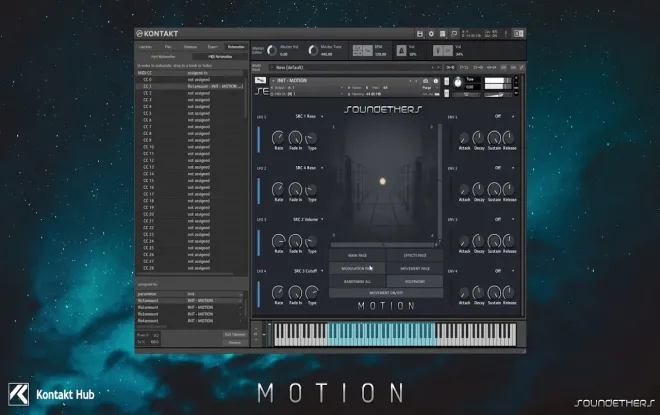Click the instrument name INIT - MOTION
Image resolution: width=660 pixels, height=415 pixels.
292,80
